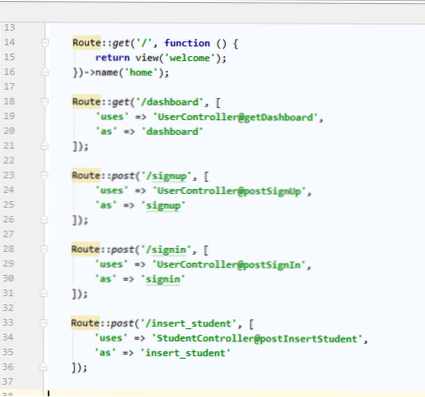Screen dimensions: 425x397
Task: Click 'UserController@postSignUp' string
Action: pos(229,191)
